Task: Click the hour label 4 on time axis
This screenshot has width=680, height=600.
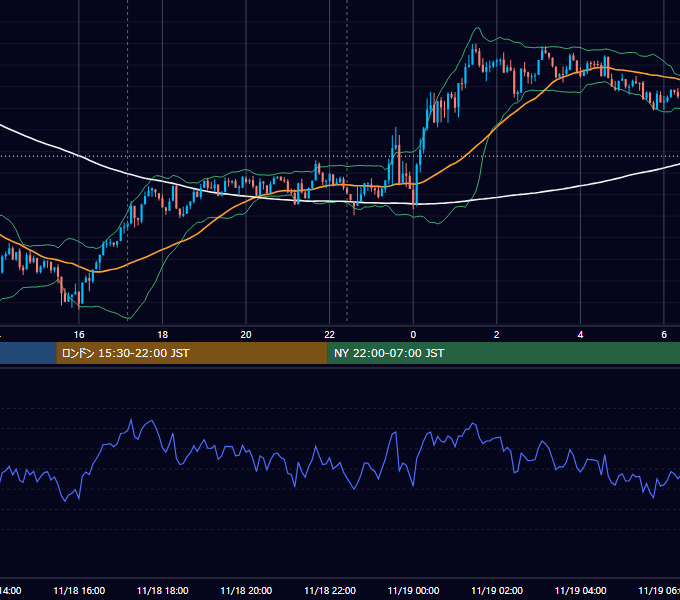Action: [580, 334]
